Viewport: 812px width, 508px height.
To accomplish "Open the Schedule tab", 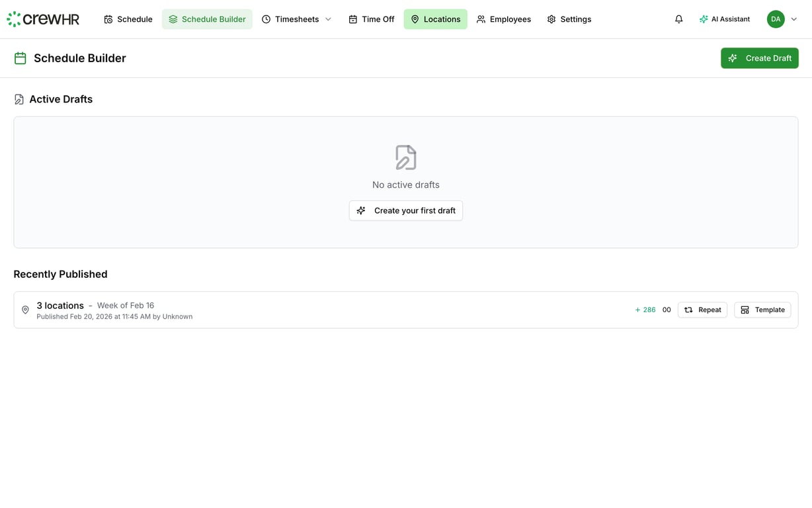I will pos(128,19).
